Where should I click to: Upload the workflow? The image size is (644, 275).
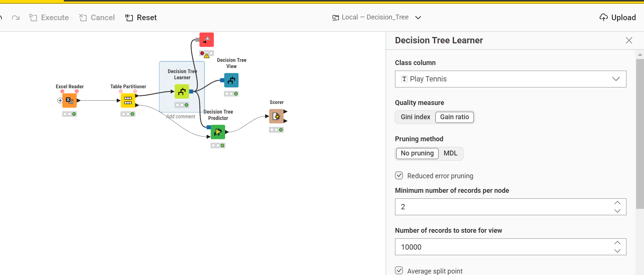(x=617, y=18)
